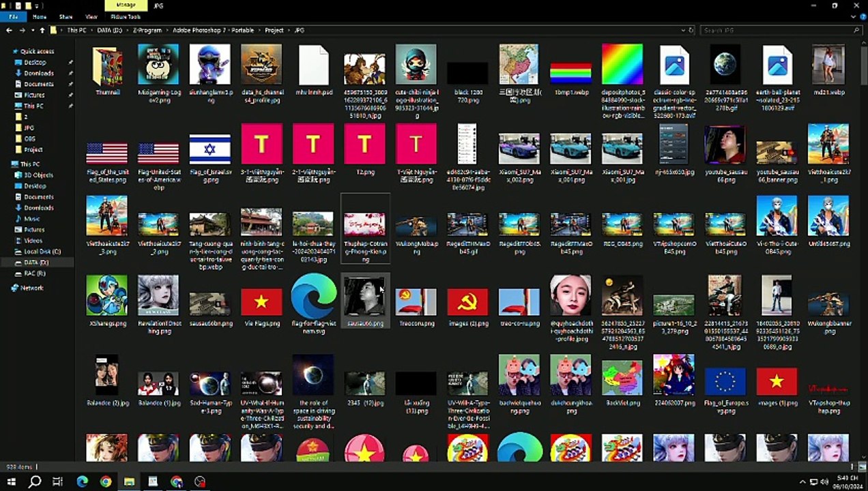Click Adobe Photoshop 7 - Portable breadcrumb
The height and width of the screenshot is (491, 868).
213,30
